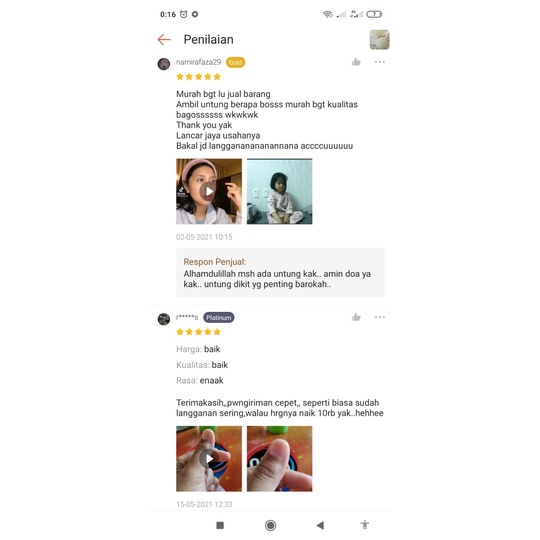The width and height of the screenshot is (540, 540).
Task: Like the Platinum user's review
Action: pos(356,317)
